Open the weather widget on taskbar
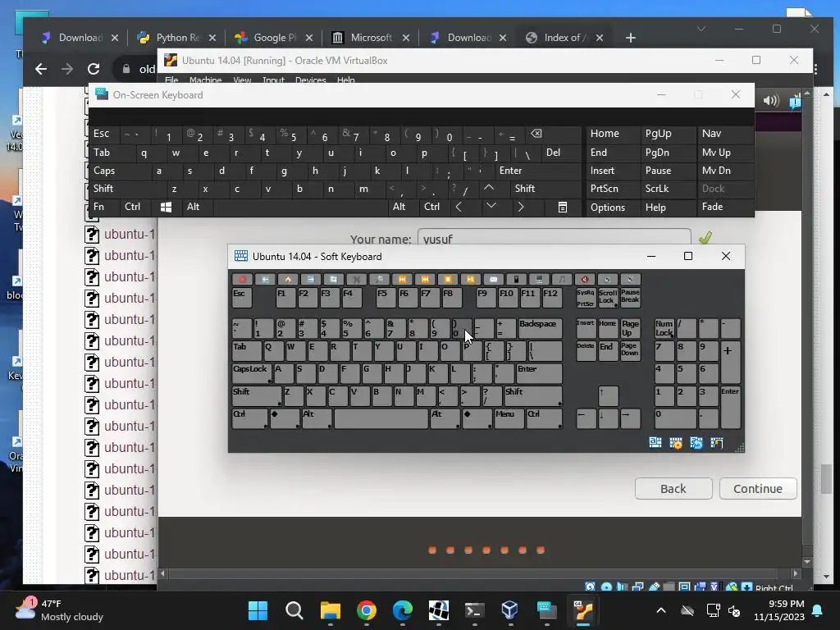The image size is (840, 630). 60,610
